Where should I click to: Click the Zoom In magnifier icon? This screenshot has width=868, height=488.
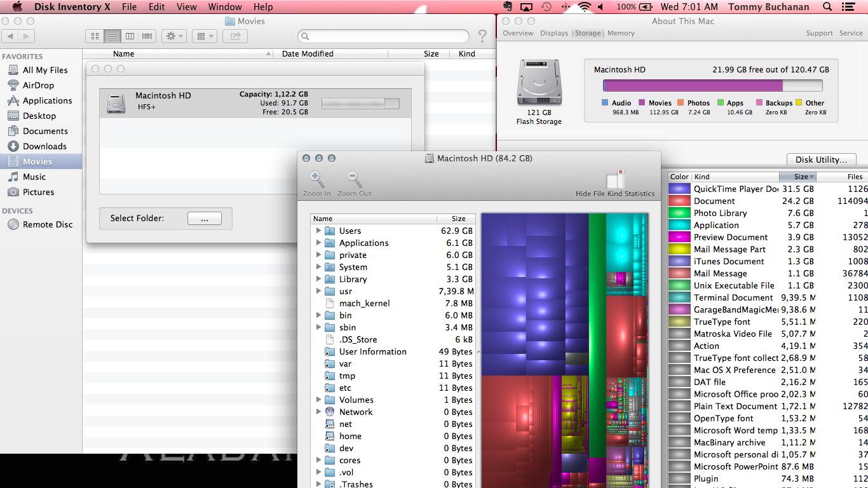click(x=316, y=180)
